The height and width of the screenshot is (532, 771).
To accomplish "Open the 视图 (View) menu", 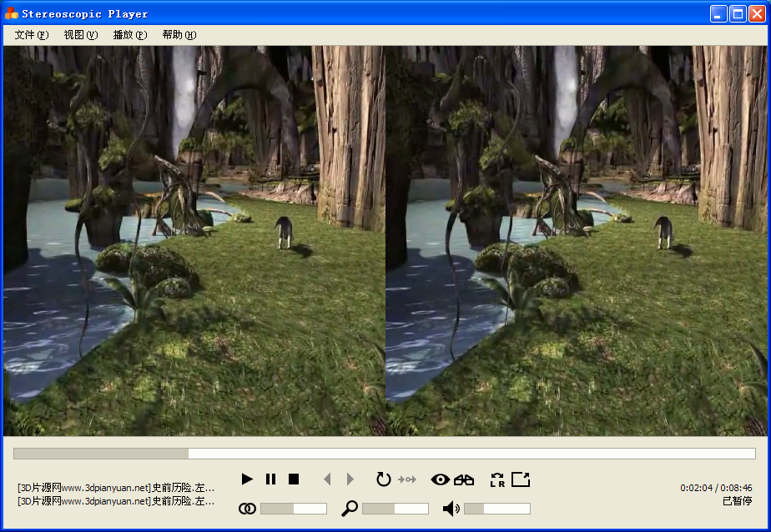I will 79,35.
